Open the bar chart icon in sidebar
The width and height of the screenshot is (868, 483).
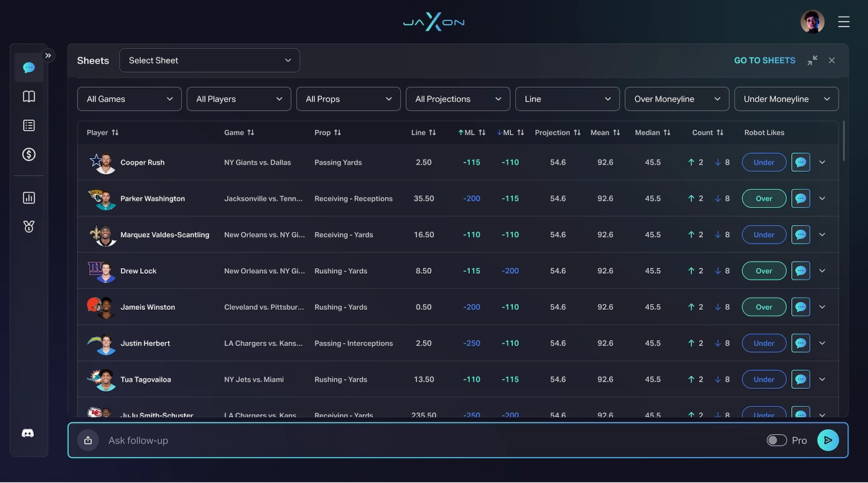coord(29,198)
